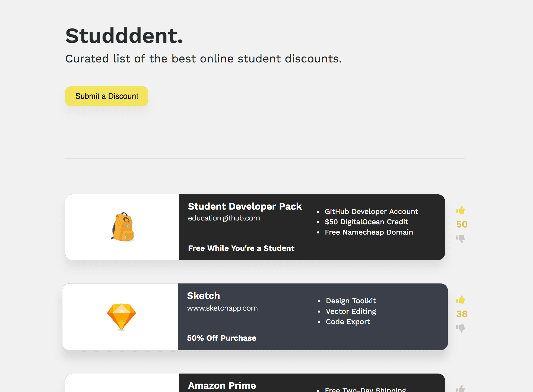Click the Vector Editing bullet item
Screen dimensions: 533x392
click(x=351, y=311)
